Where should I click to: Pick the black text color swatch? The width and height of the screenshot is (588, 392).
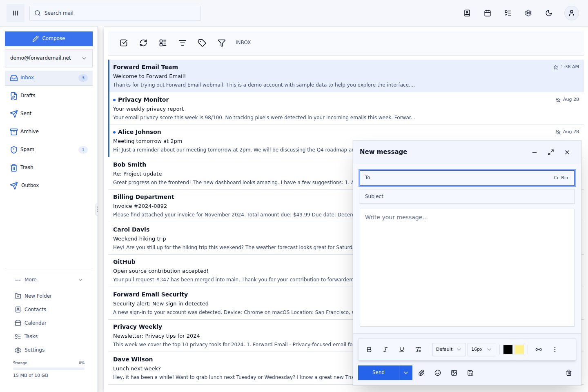tap(508, 350)
